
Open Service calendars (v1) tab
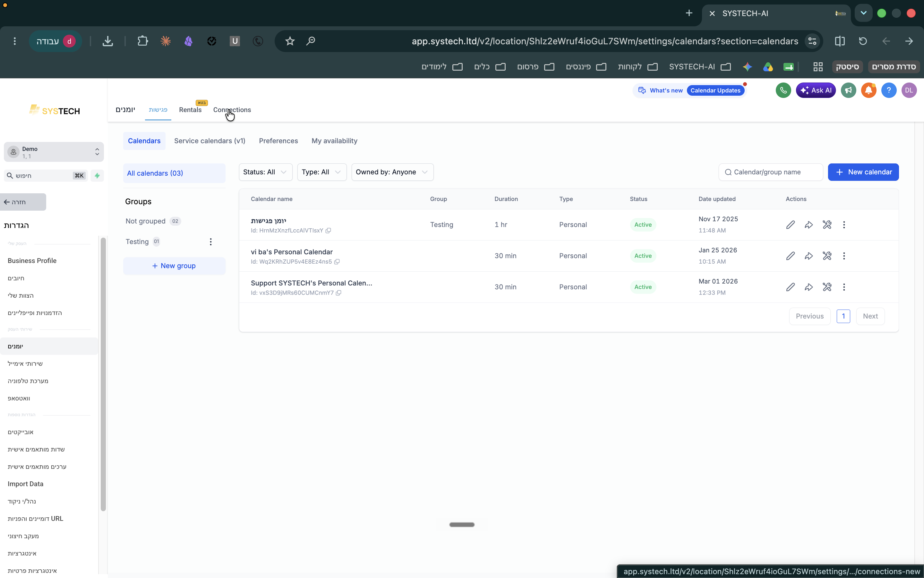pyautogui.click(x=210, y=141)
